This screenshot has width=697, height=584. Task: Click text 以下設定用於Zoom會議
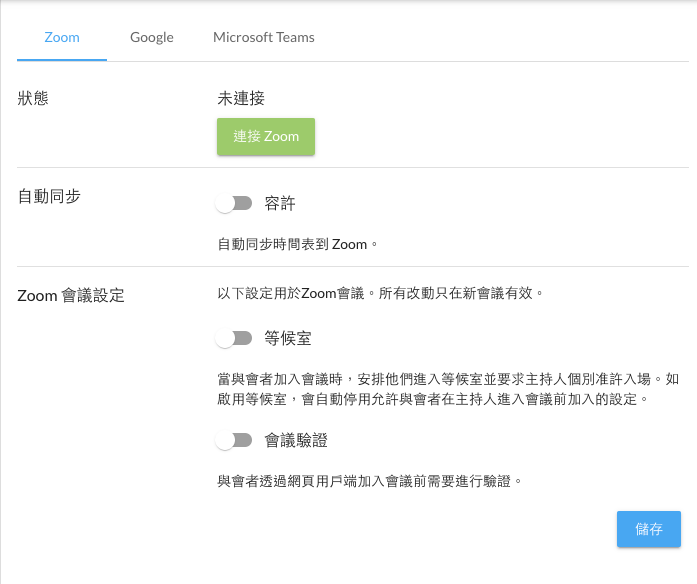(x=291, y=293)
